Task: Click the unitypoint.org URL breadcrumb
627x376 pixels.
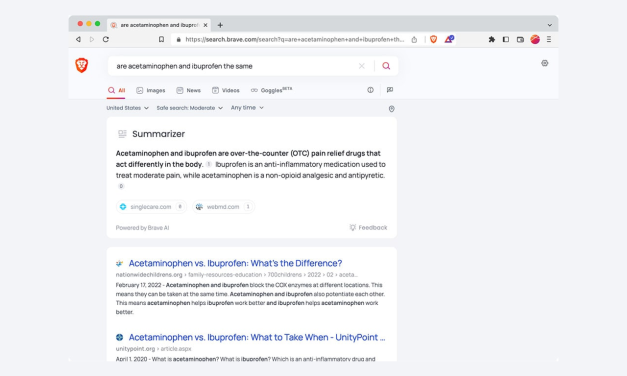Action: [x=154, y=349]
